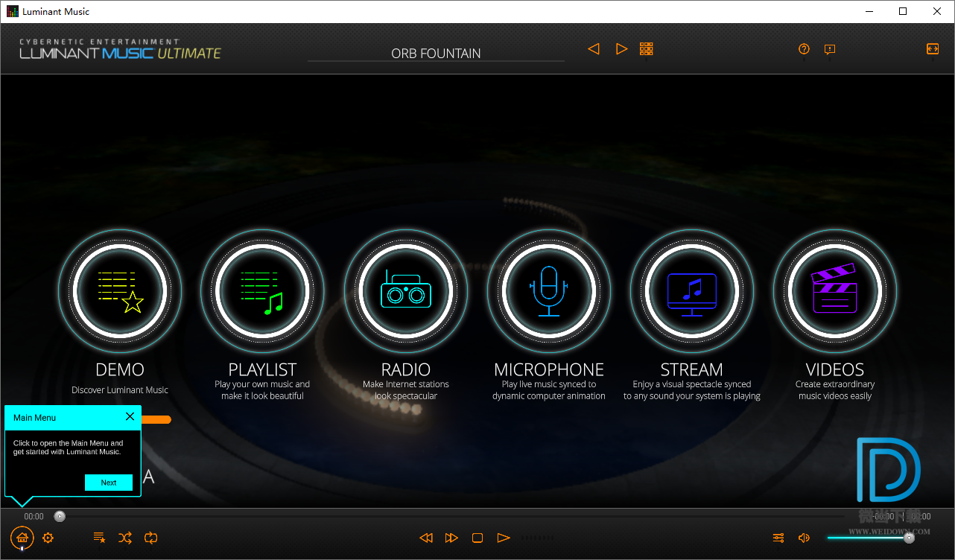
Task: Click the Luminant Music Ultimate logo
Action: 121,49
